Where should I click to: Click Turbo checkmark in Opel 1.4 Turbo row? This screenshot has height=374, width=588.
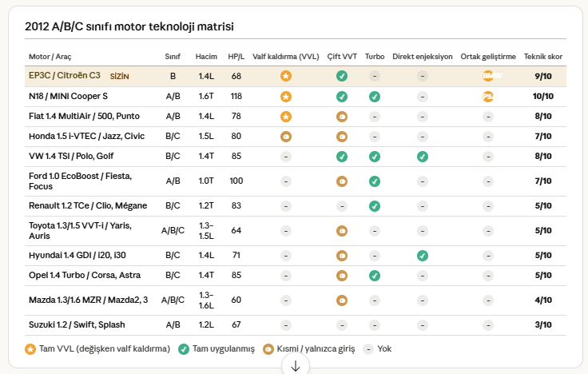(374, 276)
